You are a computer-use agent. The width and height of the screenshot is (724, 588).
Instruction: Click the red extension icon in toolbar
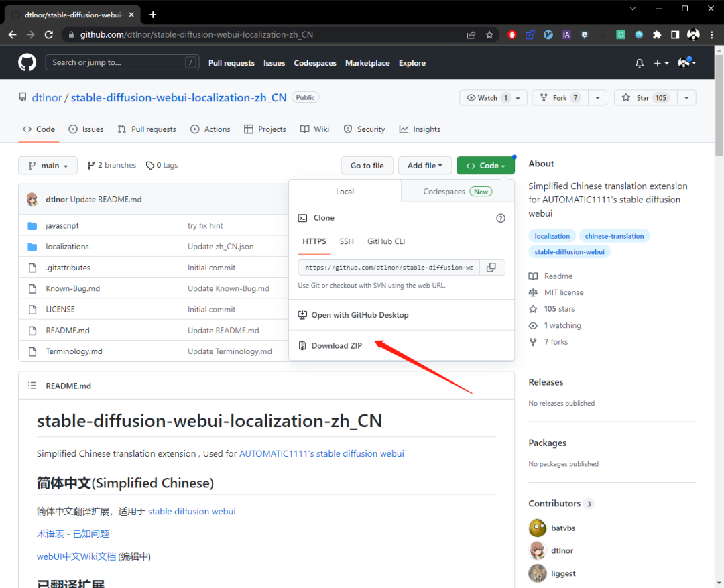[x=511, y=35]
